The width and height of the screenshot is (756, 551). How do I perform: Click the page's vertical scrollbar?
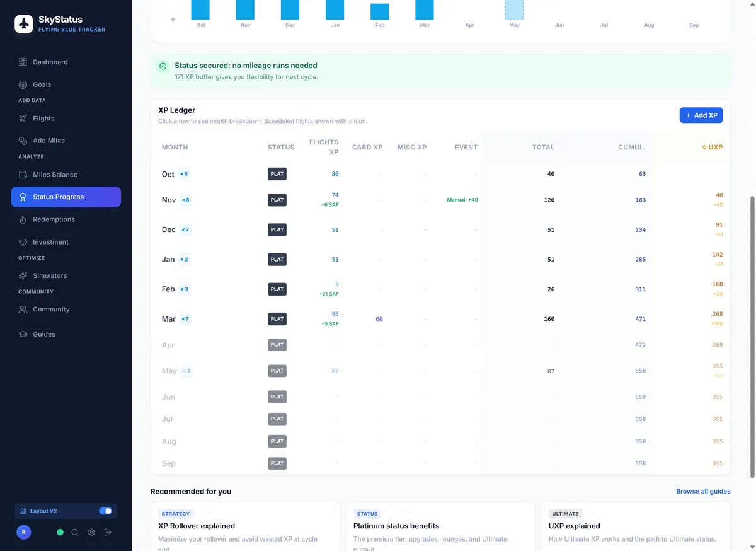pyautogui.click(x=752, y=334)
